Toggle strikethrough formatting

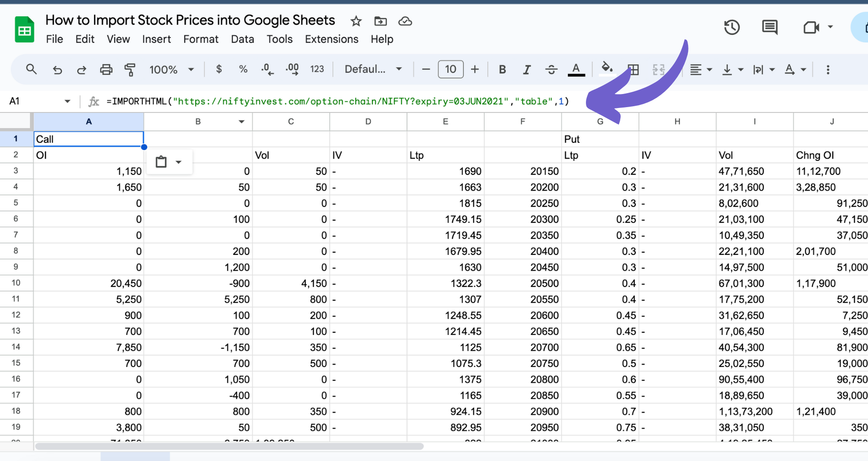coord(551,70)
